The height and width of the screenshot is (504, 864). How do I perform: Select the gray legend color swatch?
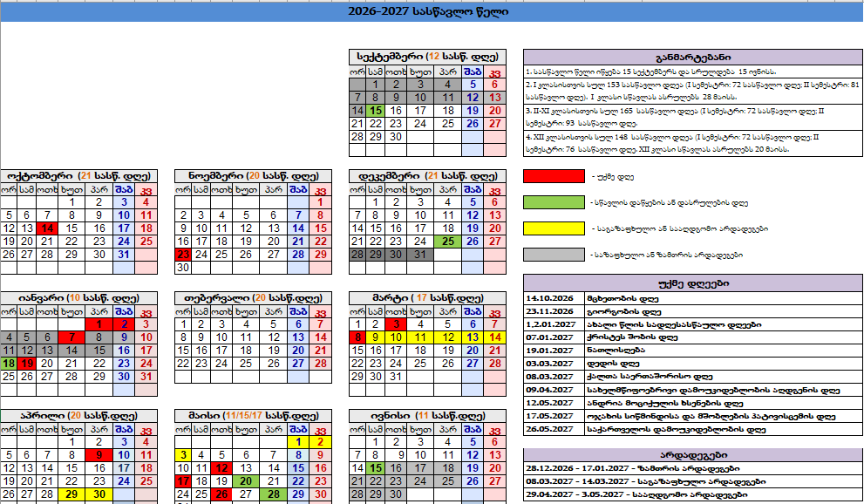554,255
